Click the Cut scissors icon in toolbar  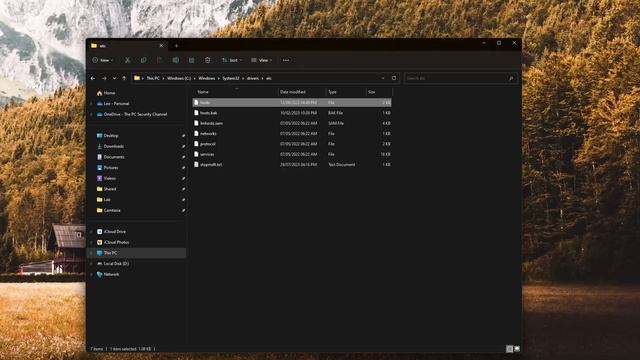click(x=128, y=60)
